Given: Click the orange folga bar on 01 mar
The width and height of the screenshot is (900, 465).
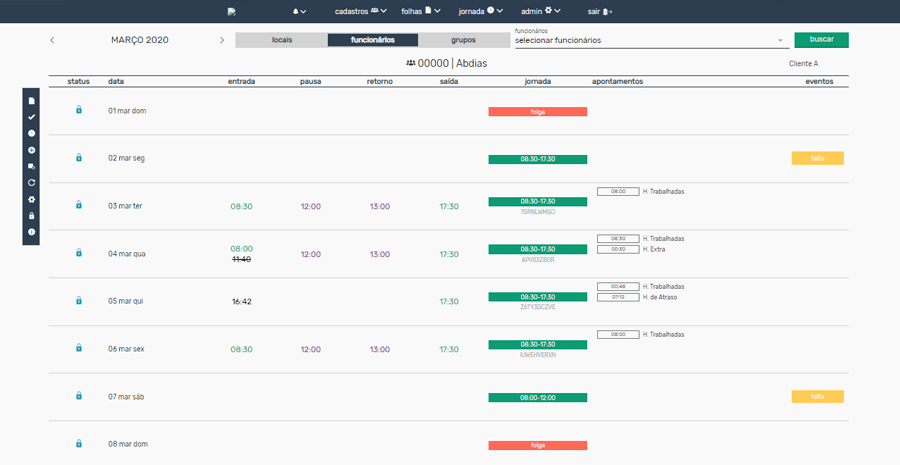Looking at the screenshot, I should pyautogui.click(x=537, y=112).
